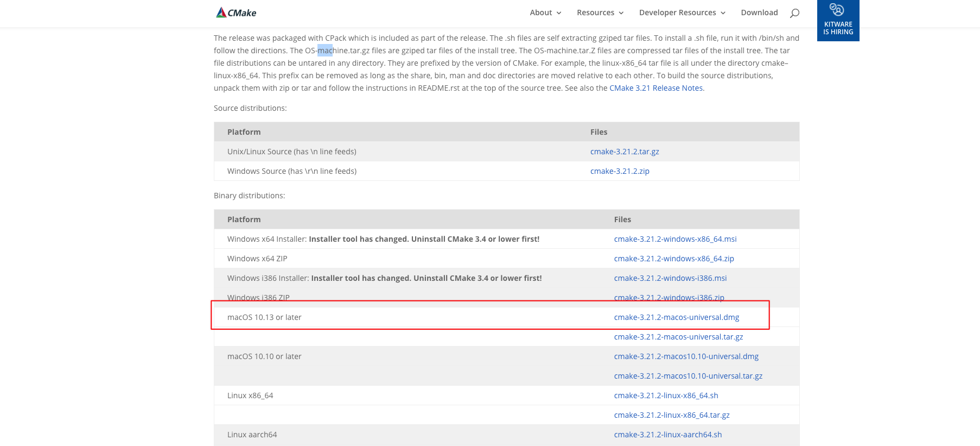Click the 'Windows i386 ZIP' cell

pyautogui.click(x=258, y=297)
